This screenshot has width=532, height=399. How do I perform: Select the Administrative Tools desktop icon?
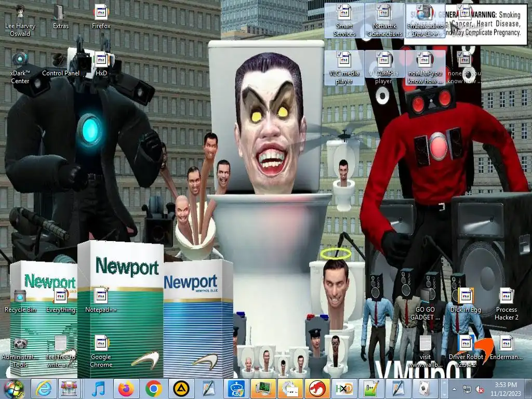click(x=20, y=352)
